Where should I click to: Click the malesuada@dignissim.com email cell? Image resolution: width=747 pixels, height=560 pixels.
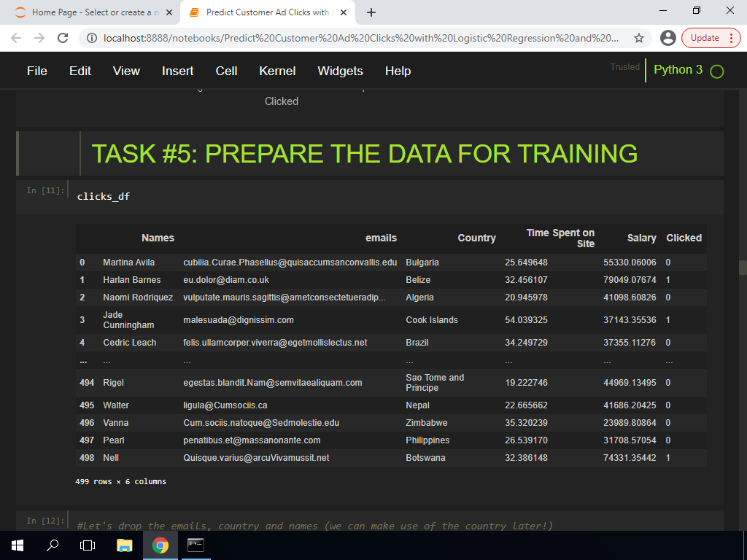(x=239, y=320)
